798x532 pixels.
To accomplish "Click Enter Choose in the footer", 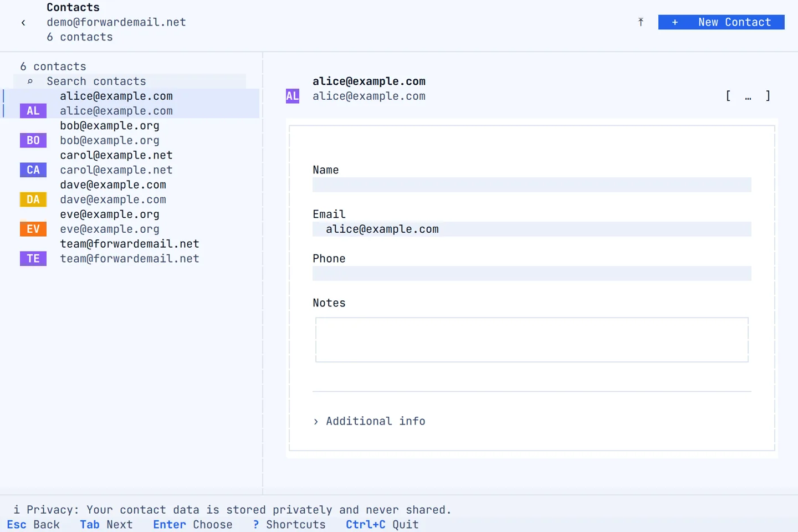I will 193,525.
